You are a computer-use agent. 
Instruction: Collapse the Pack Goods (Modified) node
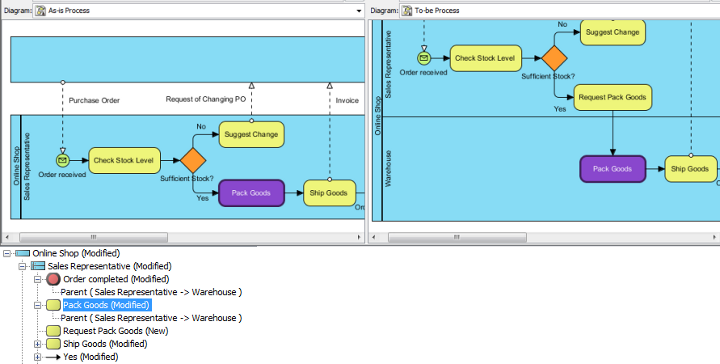(38, 305)
